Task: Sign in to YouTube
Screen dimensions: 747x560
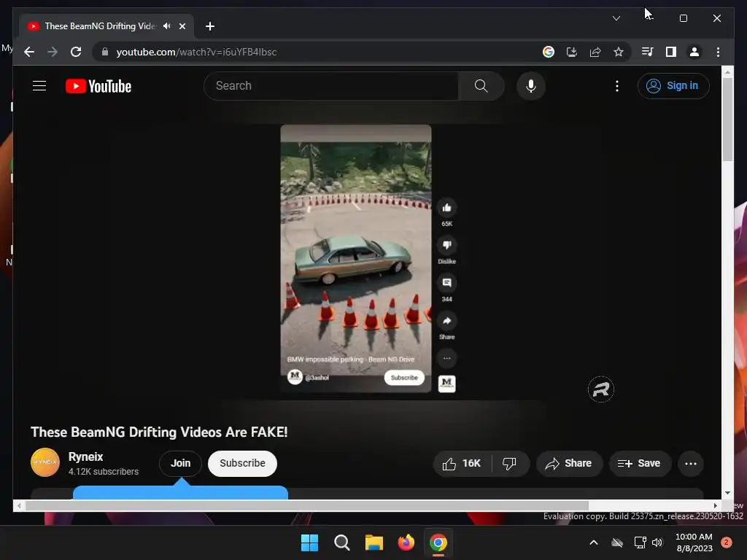Action: [673, 86]
